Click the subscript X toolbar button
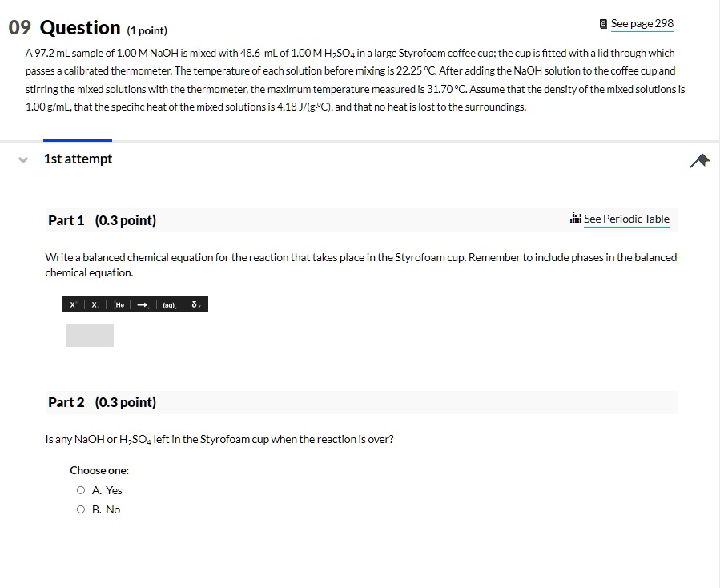 tap(95, 305)
